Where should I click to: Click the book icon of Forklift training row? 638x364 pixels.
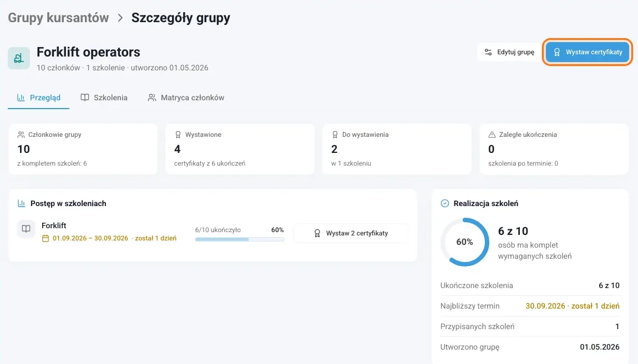point(26,229)
